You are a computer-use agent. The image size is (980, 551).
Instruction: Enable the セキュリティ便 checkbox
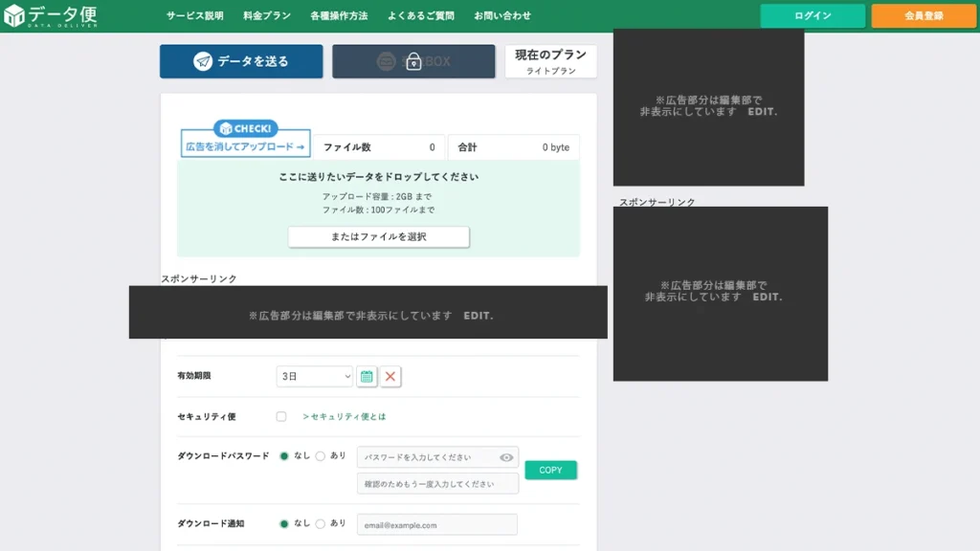click(281, 417)
